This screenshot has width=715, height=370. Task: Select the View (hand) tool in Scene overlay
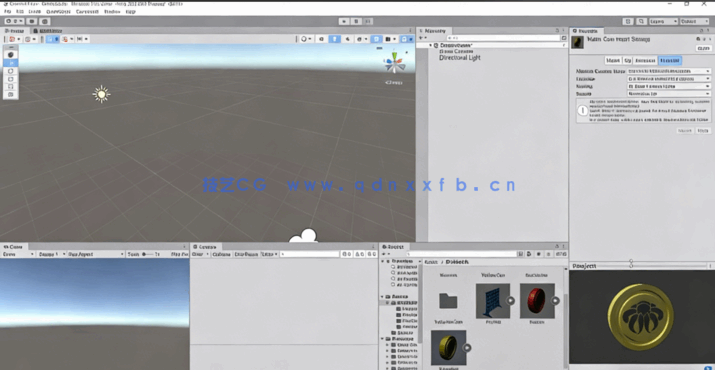(10, 55)
